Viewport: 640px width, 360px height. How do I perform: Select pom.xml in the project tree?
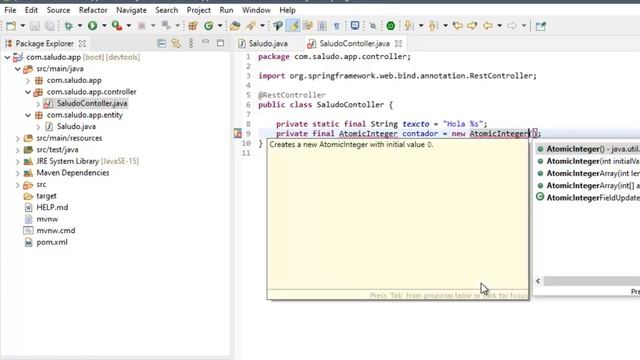pos(52,242)
